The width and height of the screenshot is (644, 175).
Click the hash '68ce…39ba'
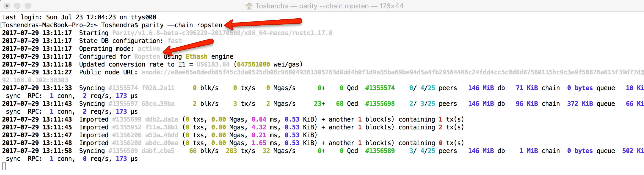158,104
